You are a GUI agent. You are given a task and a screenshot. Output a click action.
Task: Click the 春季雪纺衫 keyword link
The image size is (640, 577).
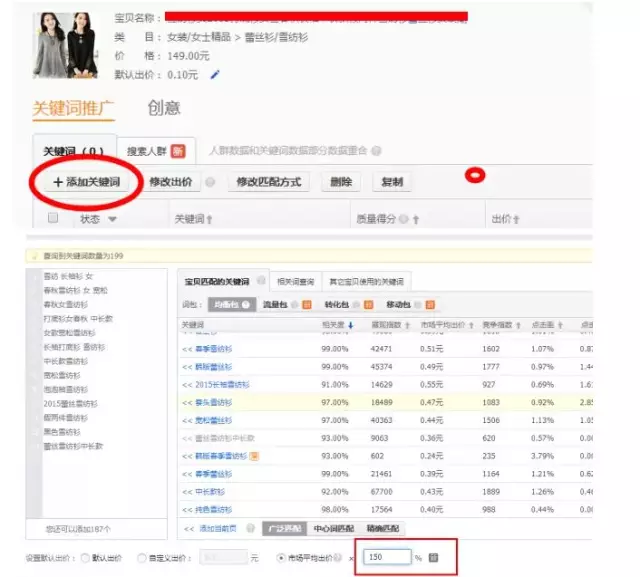click(x=213, y=349)
